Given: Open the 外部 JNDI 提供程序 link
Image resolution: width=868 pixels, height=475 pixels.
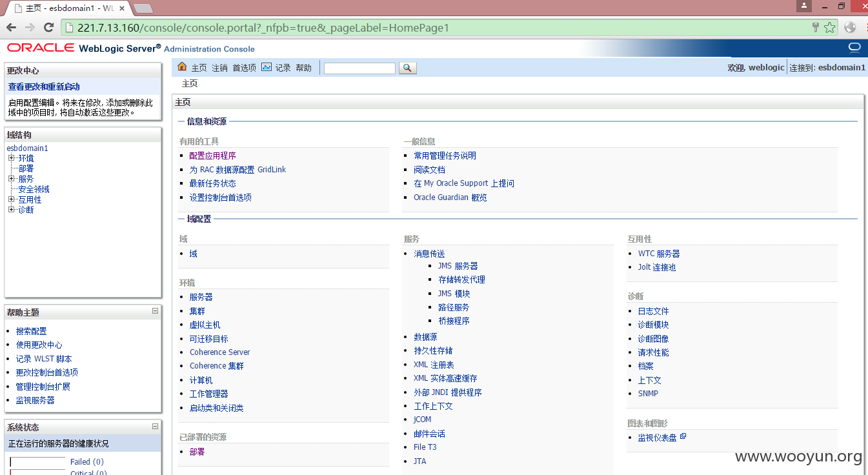Looking at the screenshot, I should pos(447,392).
